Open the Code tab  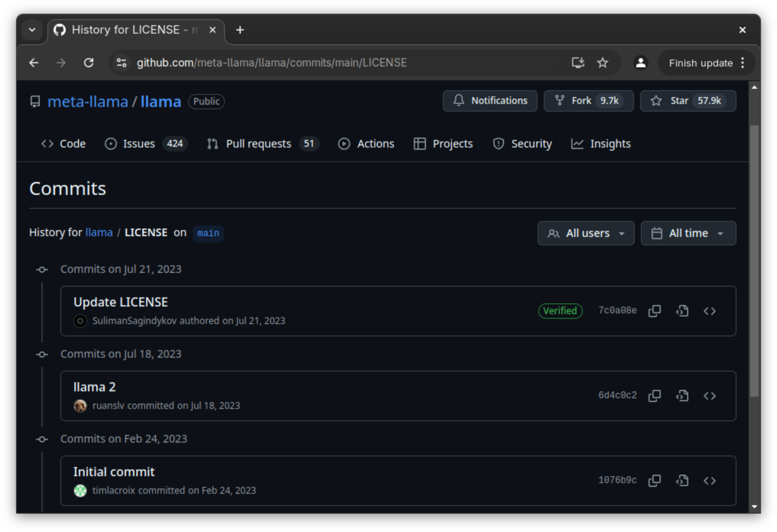coord(63,144)
